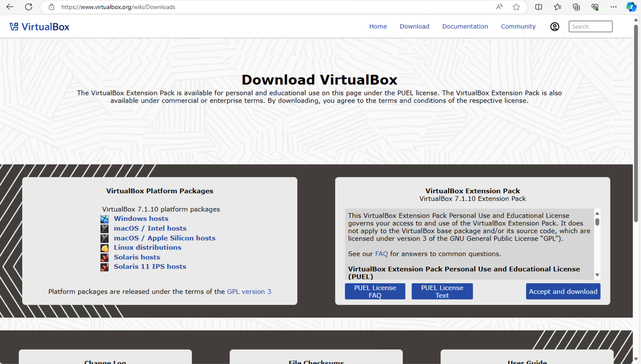Click the Solaris hosts icon
Viewport: 641px width, 364px height.
tap(105, 258)
